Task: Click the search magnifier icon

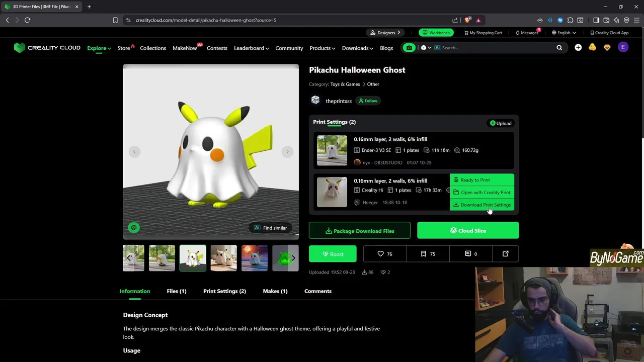Action: [559, 48]
